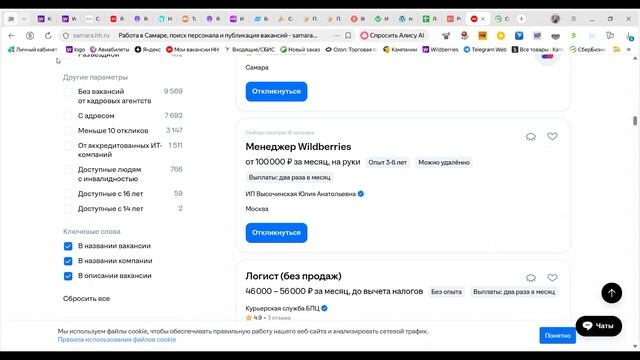This screenshot has height=360, width=640.
Task: Open a new browser tab with plus
Action: click(x=521, y=19)
